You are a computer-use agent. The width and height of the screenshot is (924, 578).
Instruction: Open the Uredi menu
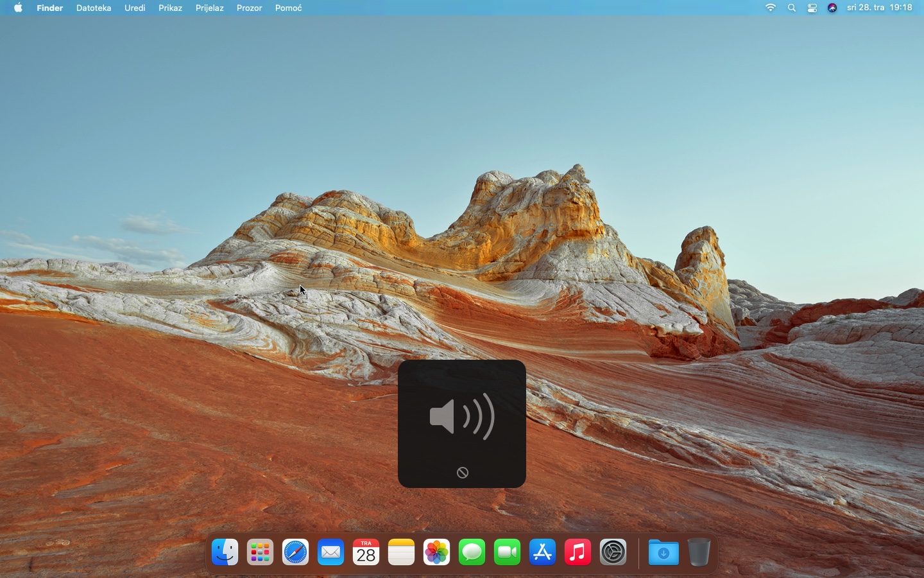[x=135, y=8]
